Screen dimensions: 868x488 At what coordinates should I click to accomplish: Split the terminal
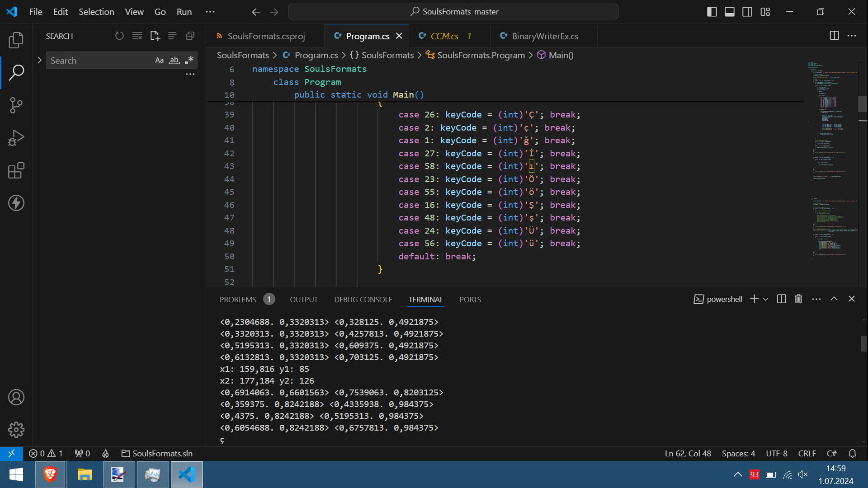click(x=781, y=299)
